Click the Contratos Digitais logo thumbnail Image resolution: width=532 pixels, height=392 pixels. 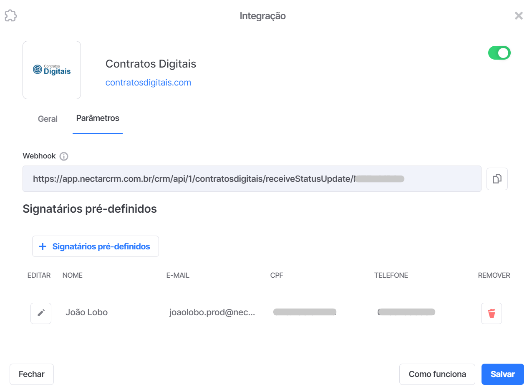point(52,70)
